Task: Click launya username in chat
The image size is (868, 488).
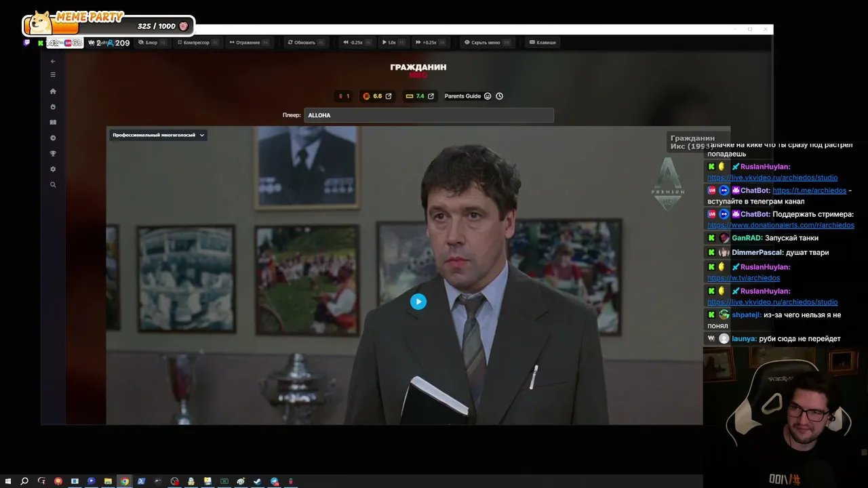Action: (x=744, y=338)
